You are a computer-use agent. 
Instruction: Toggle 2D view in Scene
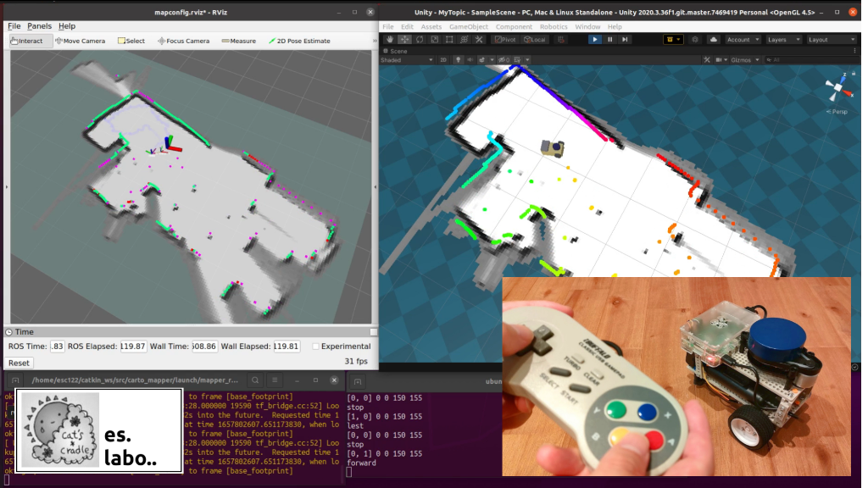point(442,60)
